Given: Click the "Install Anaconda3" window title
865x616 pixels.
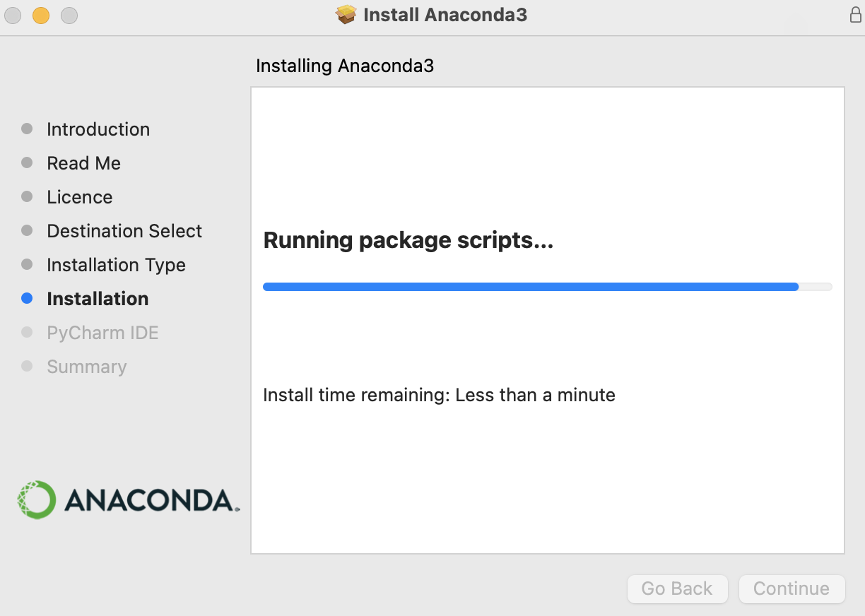Looking at the screenshot, I should (x=445, y=15).
